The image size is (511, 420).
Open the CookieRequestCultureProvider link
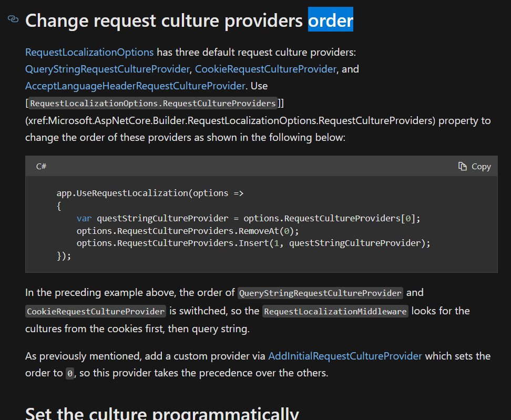[x=265, y=69]
